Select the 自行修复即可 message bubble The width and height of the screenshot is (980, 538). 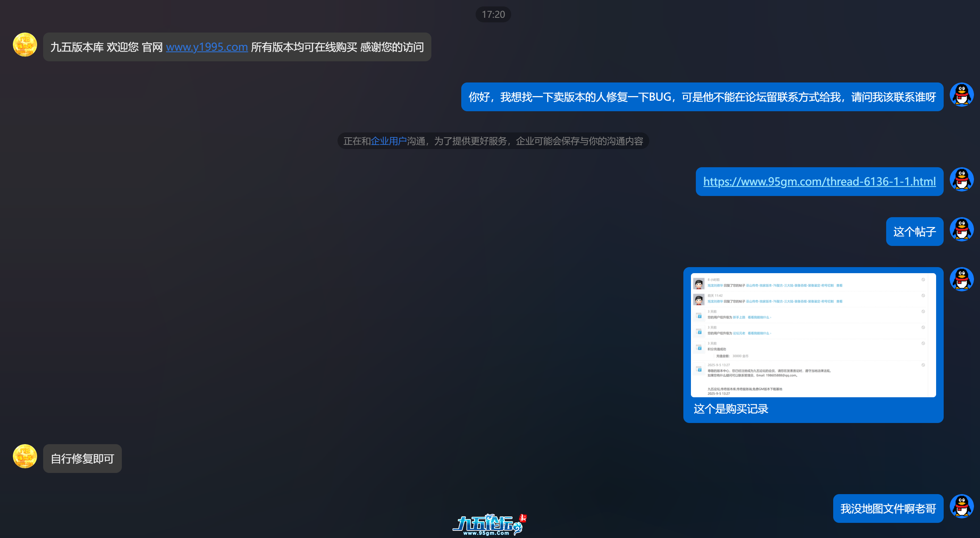[x=82, y=459]
